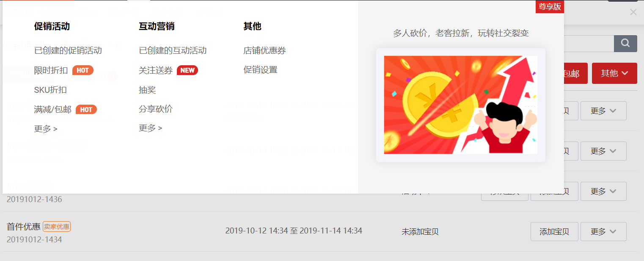The width and height of the screenshot is (644, 261).
Task: Click the NEW badge beside 关注送券
Action: pos(187,70)
